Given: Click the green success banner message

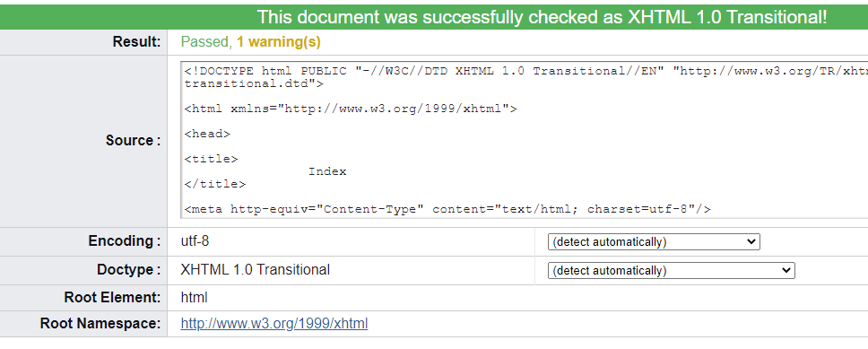Looking at the screenshot, I should click(x=542, y=17).
